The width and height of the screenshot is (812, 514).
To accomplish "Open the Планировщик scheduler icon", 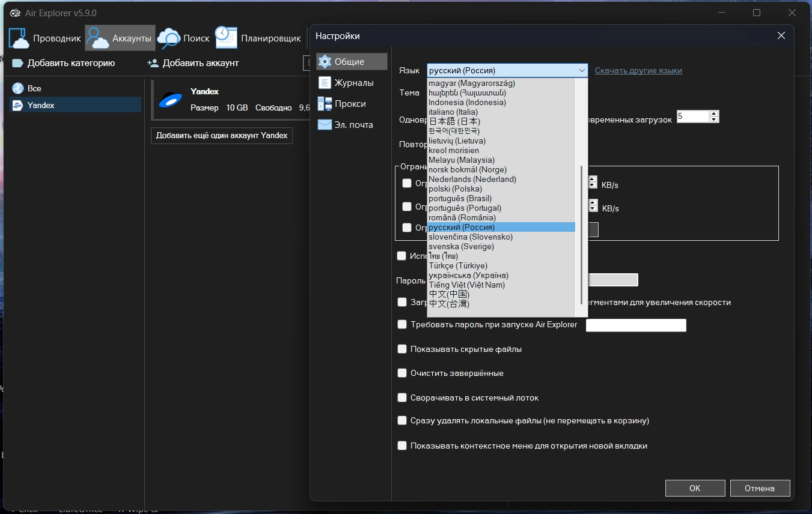I will [227, 38].
